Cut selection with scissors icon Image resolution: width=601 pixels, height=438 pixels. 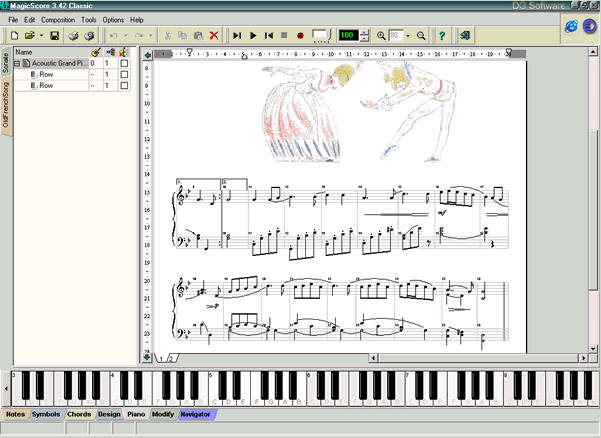pos(167,36)
